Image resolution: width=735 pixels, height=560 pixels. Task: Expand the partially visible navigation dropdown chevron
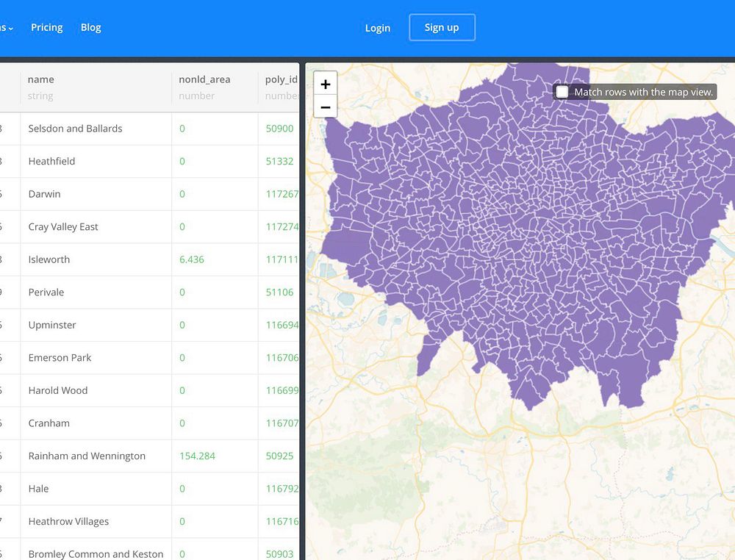click(x=10, y=28)
